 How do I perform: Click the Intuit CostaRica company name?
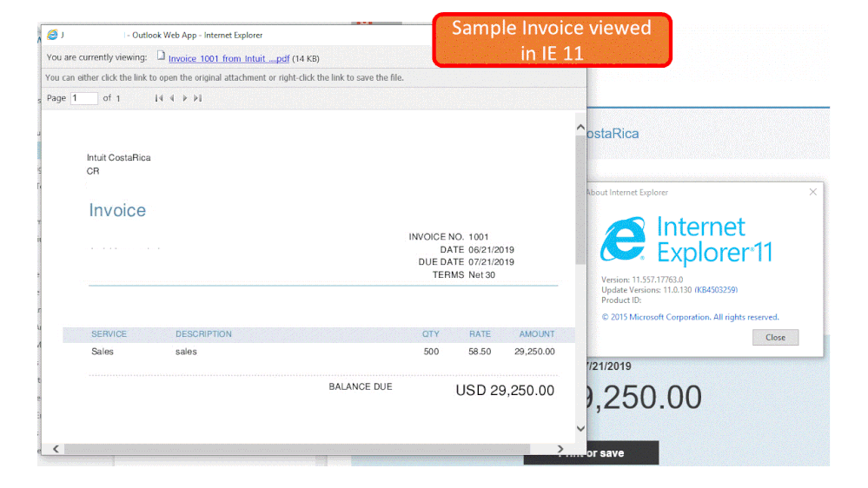tap(118, 158)
